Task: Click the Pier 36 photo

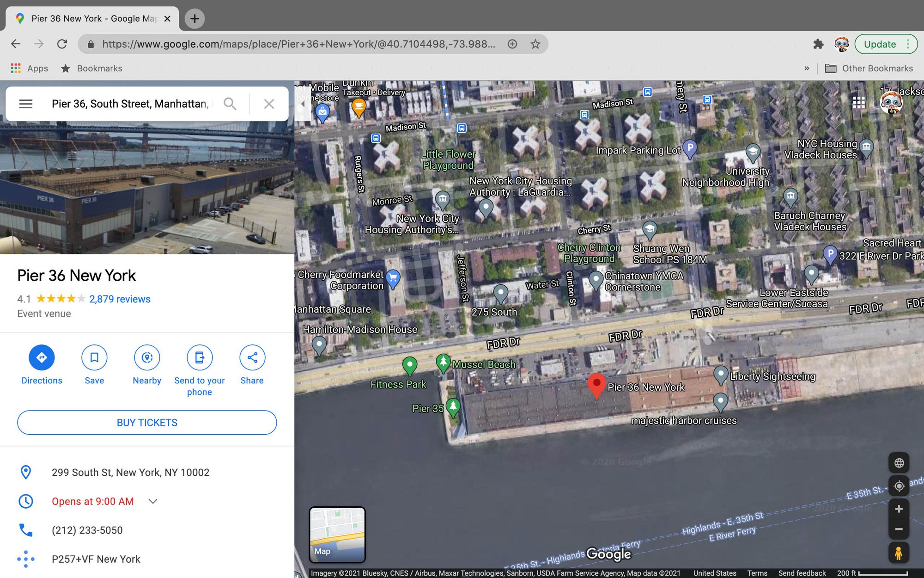Action: (x=147, y=188)
